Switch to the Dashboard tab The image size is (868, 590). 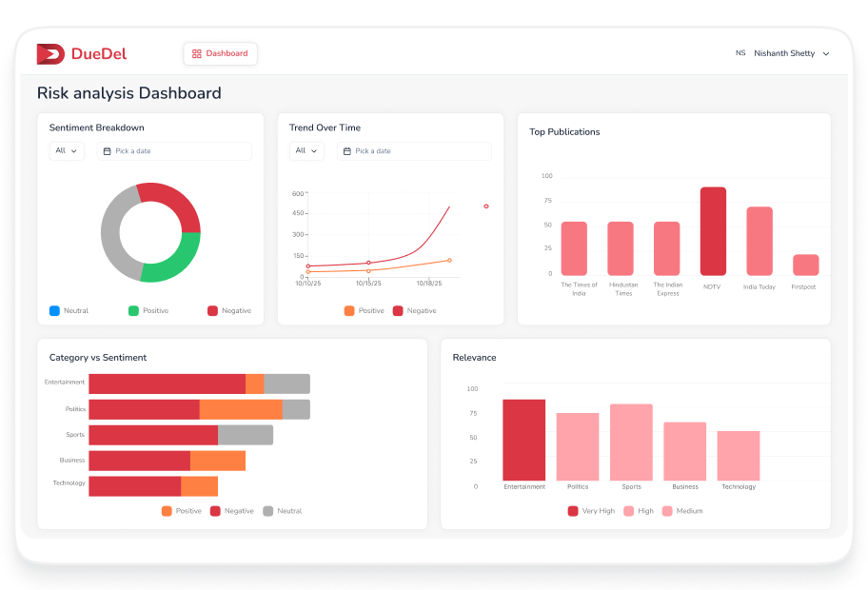[x=220, y=53]
